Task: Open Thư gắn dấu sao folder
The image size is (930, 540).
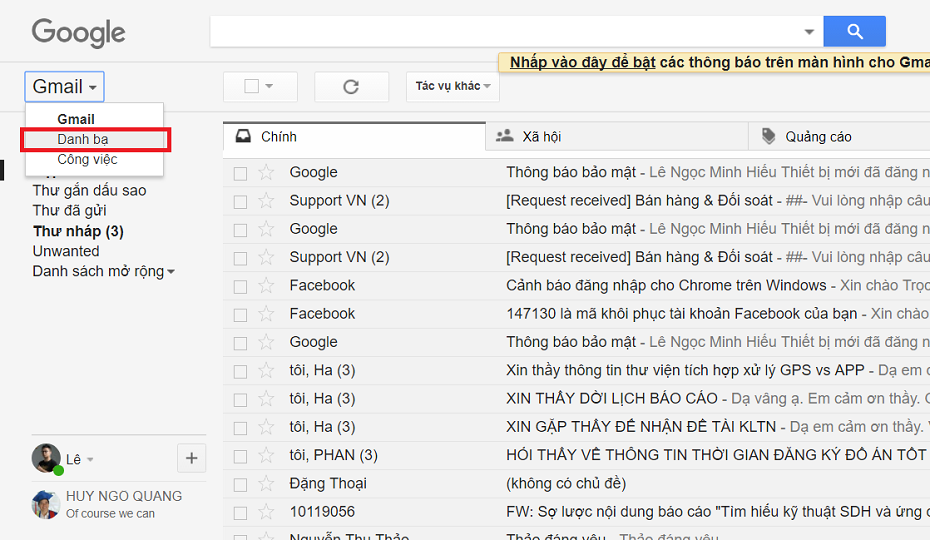Action: (x=89, y=190)
